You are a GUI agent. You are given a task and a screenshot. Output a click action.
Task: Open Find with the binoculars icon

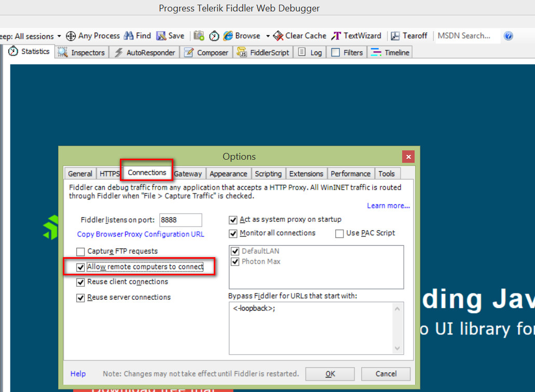coord(129,35)
